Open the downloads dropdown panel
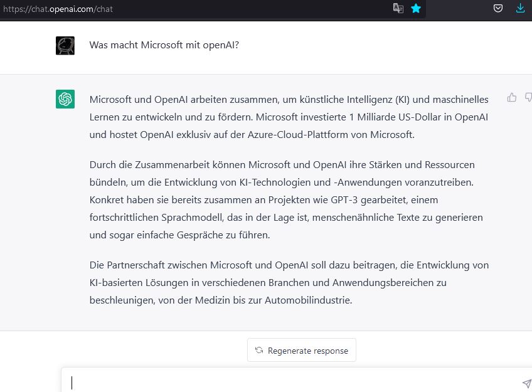Viewport: 532px width, 392px height. point(519,8)
